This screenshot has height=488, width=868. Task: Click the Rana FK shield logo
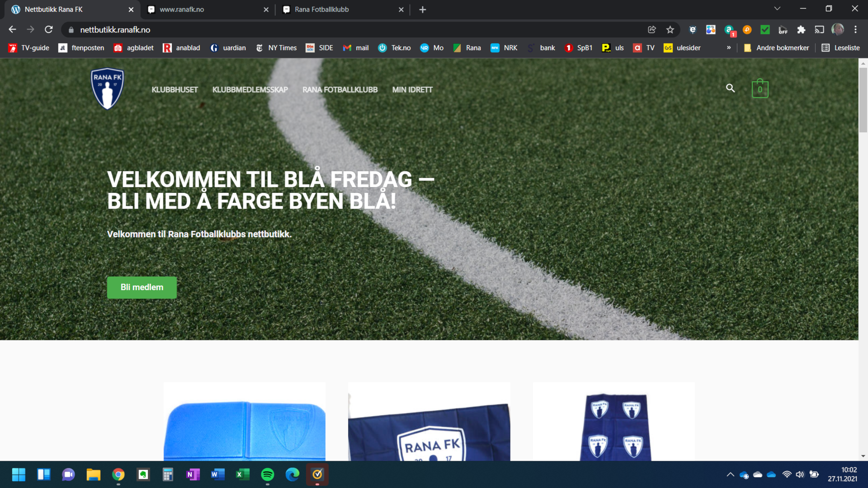coord(108,89)
